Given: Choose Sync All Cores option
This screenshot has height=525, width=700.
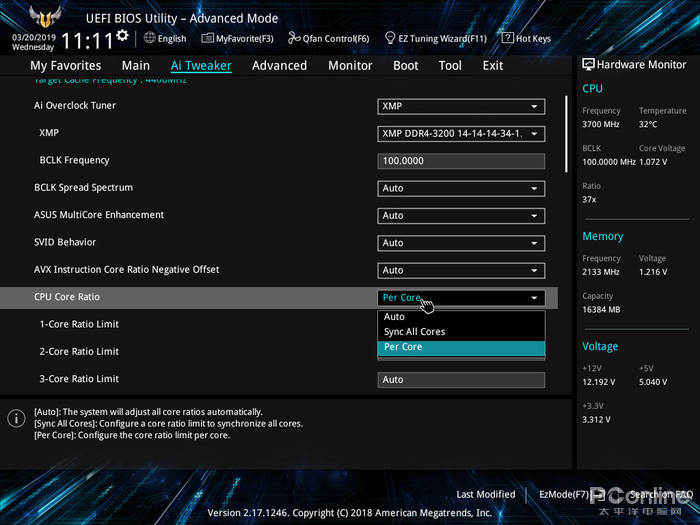Looking at the screenshot, I should coord(461,332).
